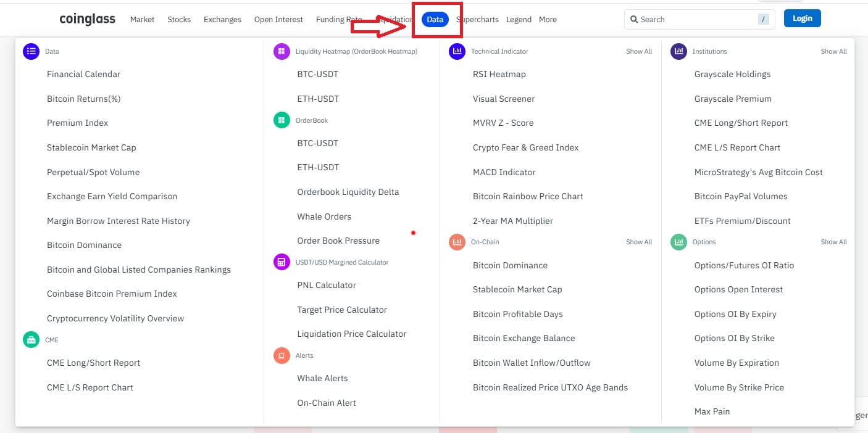Open the Open Interest menu
This screenshot has width=868, height=433.
coord(278,19)
